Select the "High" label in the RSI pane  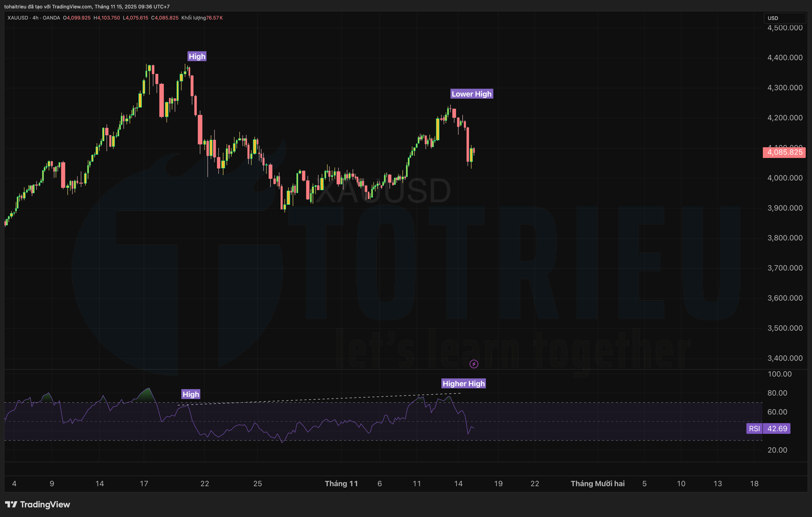coord(191,394)
